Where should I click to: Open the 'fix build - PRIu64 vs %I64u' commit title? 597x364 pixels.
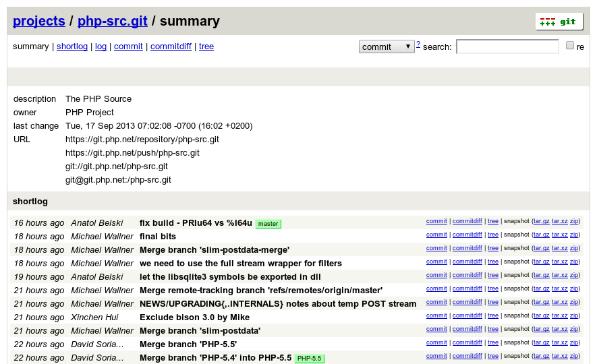pyautogui.click(x=196, y=223)
